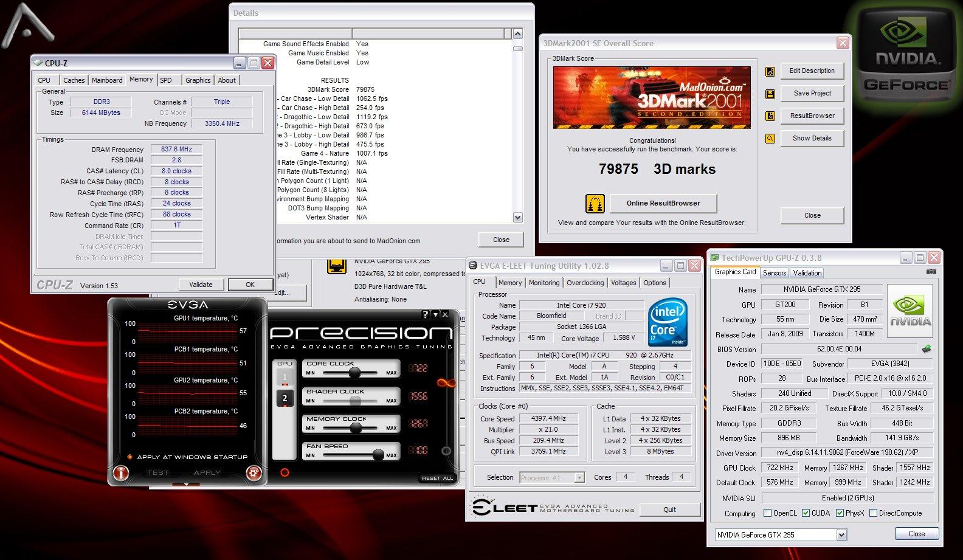
Task: Click the Fan Speed slider knob
Action: [x=378, y=455]
